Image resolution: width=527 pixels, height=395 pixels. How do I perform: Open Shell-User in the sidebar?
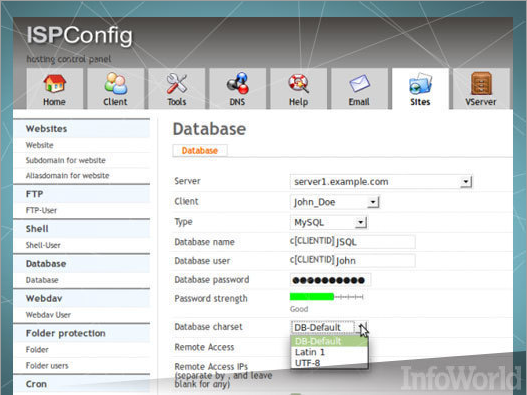(43, 245)
